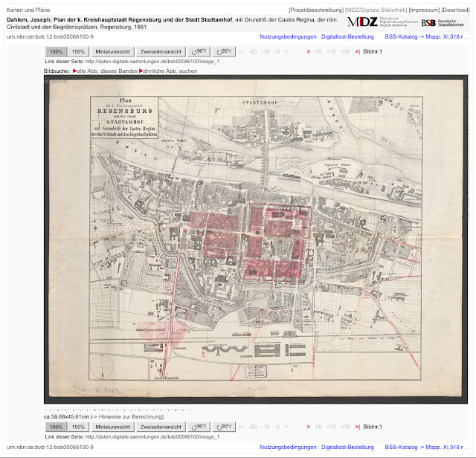Image resolution: width=476 pixels, height=458 pixels.
Task: Skip forward +10 pages, bottom toolbar
Action: click(x=331, y=427)
